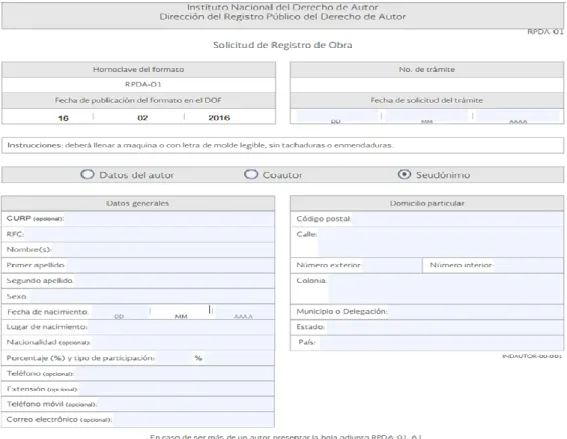Select the Segundo apellido input
567x439 pixels.
(x=174, y=281)
